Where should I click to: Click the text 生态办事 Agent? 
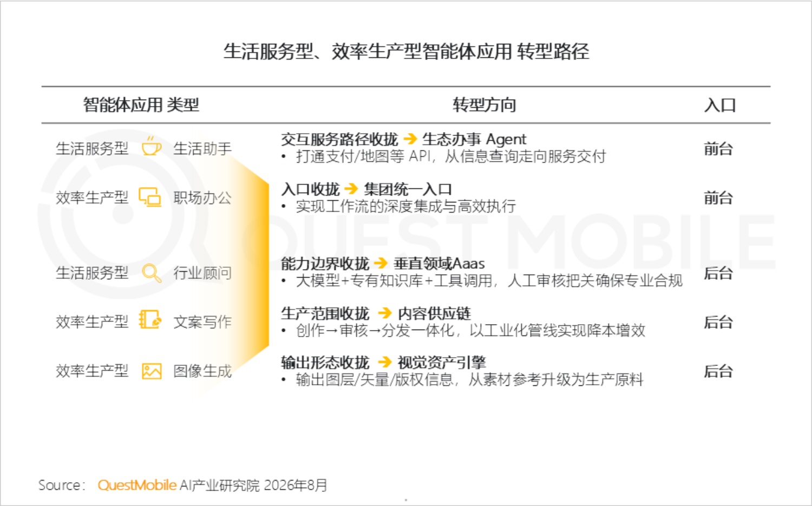[474, 140]
